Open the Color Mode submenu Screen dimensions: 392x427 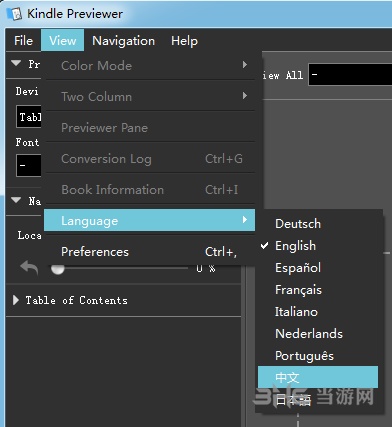click(x=150, y=65)
